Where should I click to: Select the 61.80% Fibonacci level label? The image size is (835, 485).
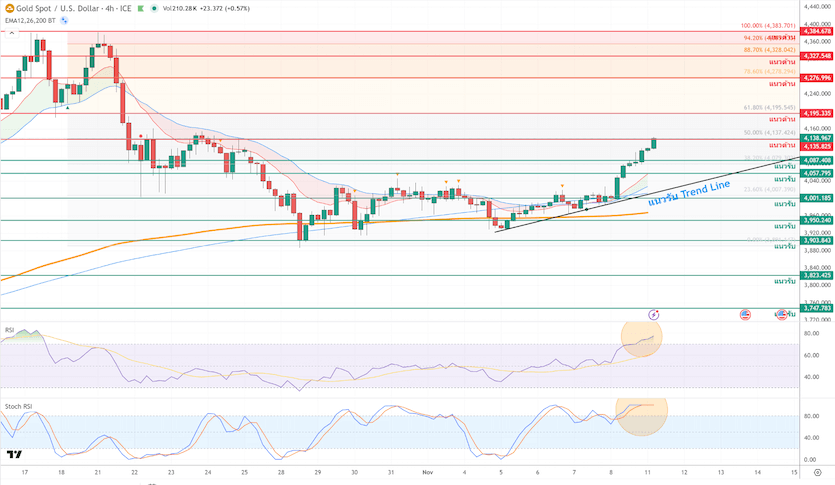point(769,107)
